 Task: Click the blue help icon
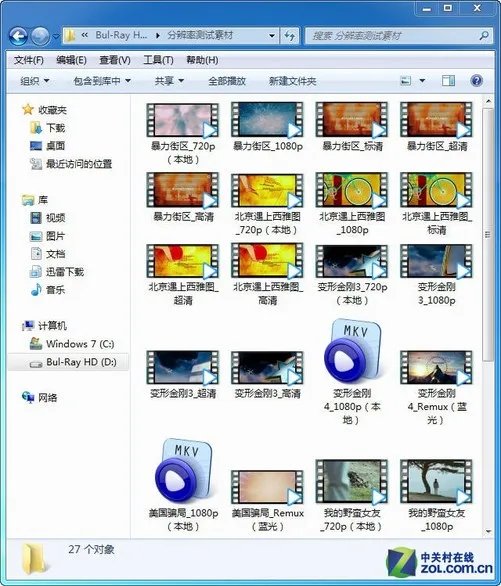coord(477,81)
